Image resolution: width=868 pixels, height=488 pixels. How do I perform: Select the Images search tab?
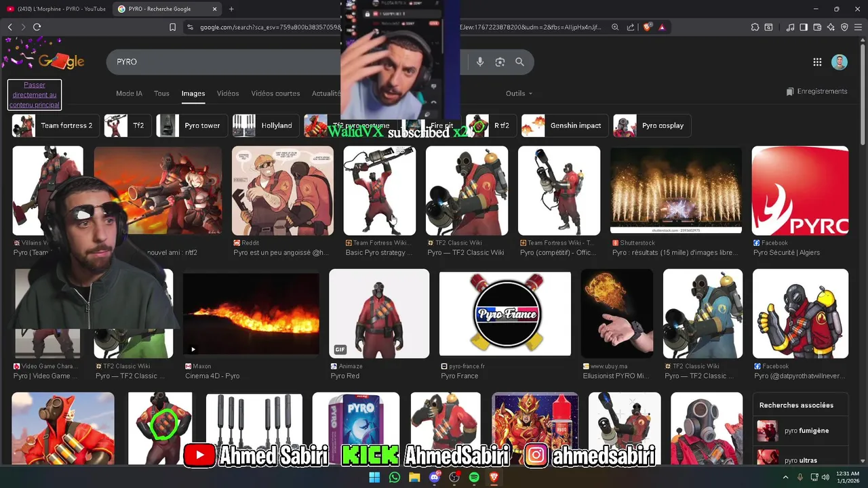(193, 94)
